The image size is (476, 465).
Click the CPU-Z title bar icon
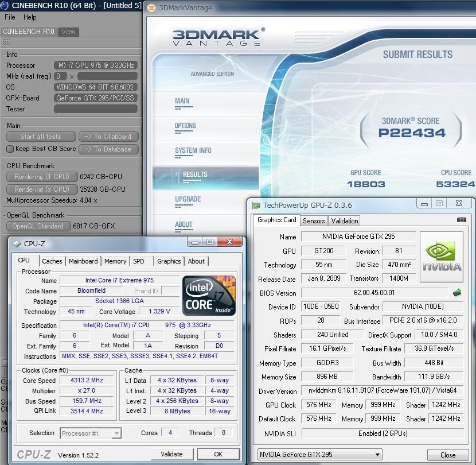pos(16,243)
